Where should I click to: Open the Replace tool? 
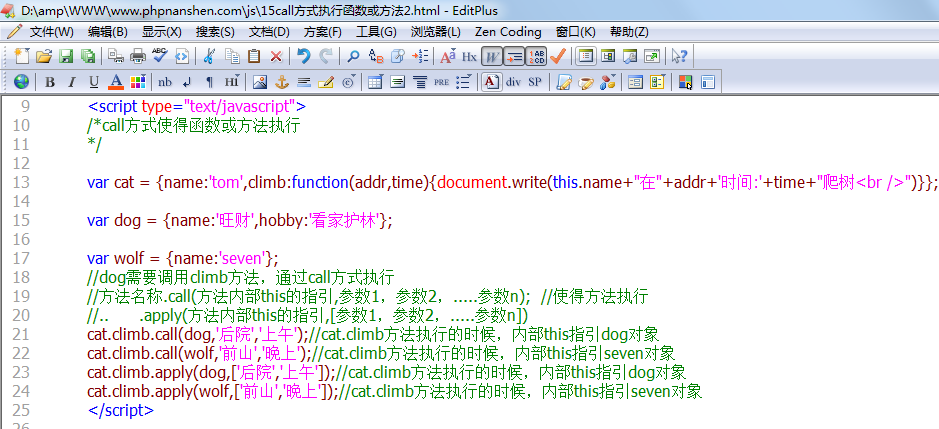[x=375, y=56]
